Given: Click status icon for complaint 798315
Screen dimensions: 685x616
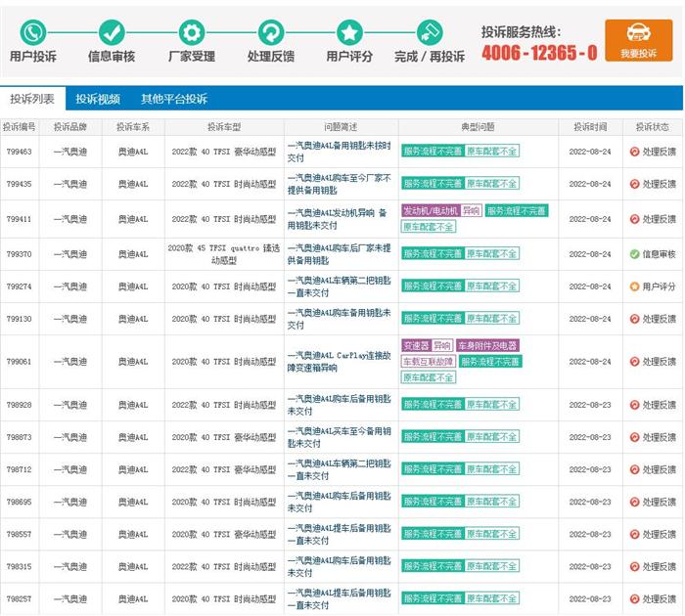Looking at the screenshot, I should [634, 566].
